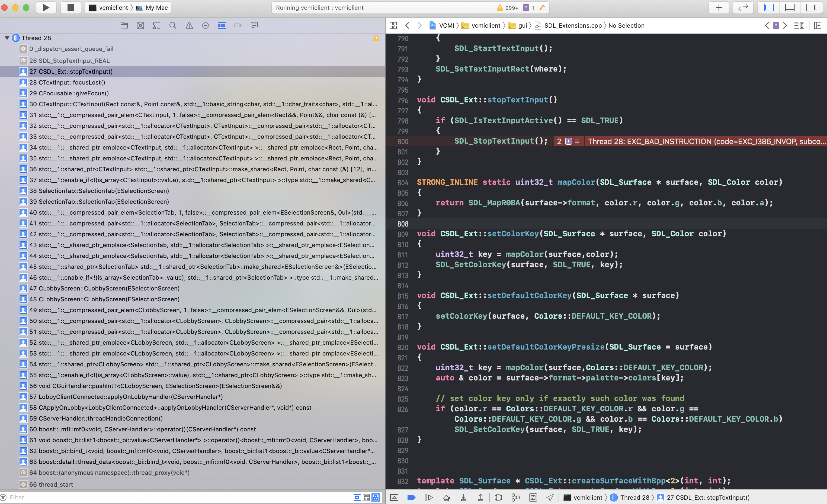Toggle breakpoints activation in debug bar
This screenshot has height=504, width=827.
[x=412, y=497]
